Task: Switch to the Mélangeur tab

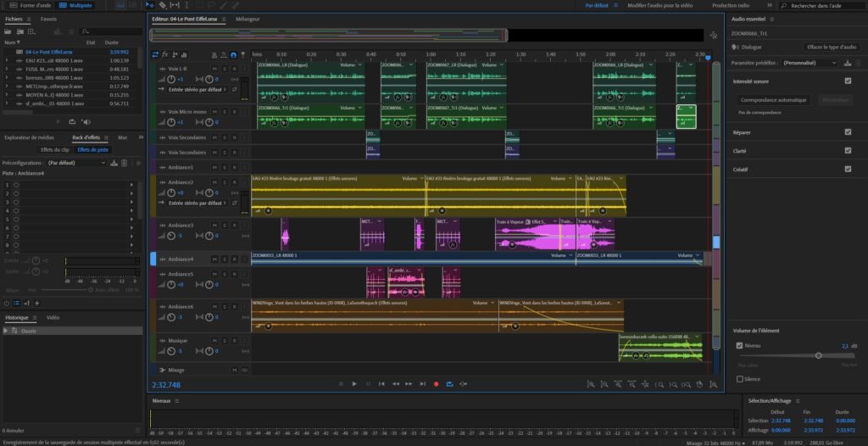Action: pos(248,19)
